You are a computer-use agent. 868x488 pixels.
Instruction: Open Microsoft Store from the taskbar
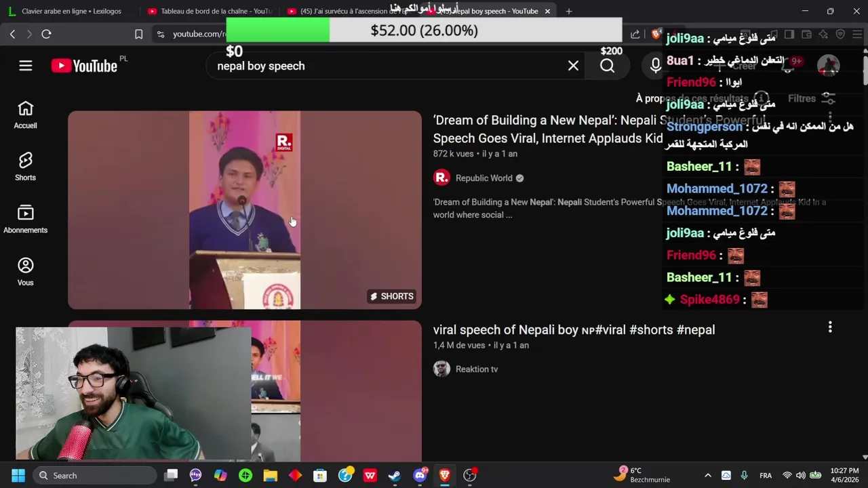coord(320,475)
